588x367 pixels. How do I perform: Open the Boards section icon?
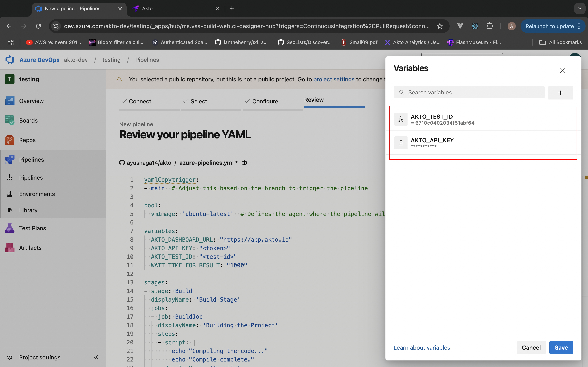point(9,120)
